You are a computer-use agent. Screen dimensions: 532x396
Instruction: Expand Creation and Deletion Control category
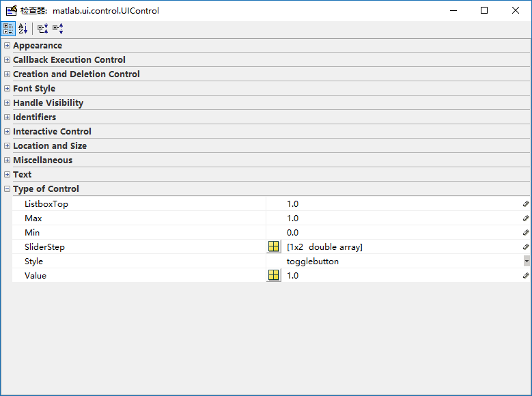point(7,74)
